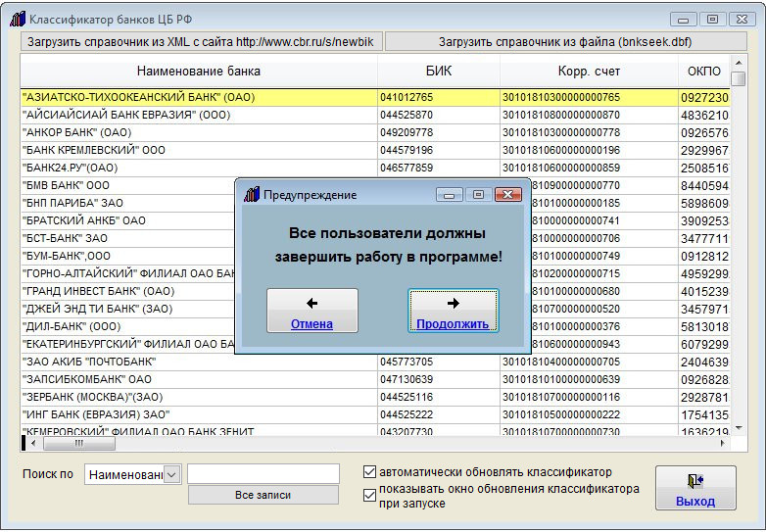Maximize the Предупреждение dialog window

(478, 195)
